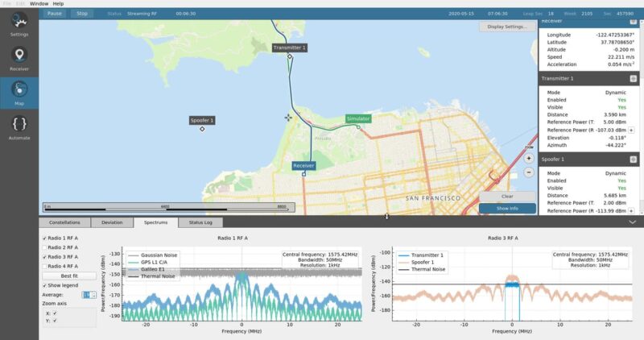Click the Average spinner arrows
Viewport: 644px width, 340px height.
93,295
